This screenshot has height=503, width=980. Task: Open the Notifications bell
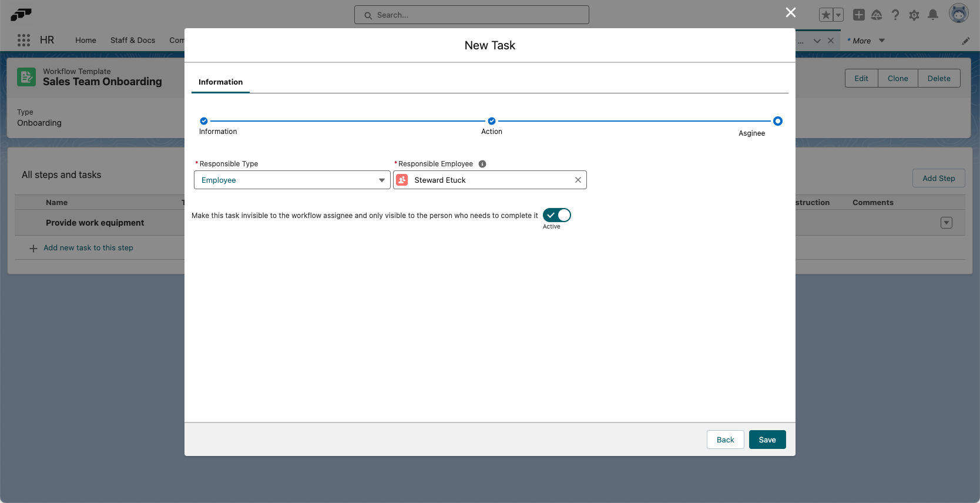[x=932, y=15]
